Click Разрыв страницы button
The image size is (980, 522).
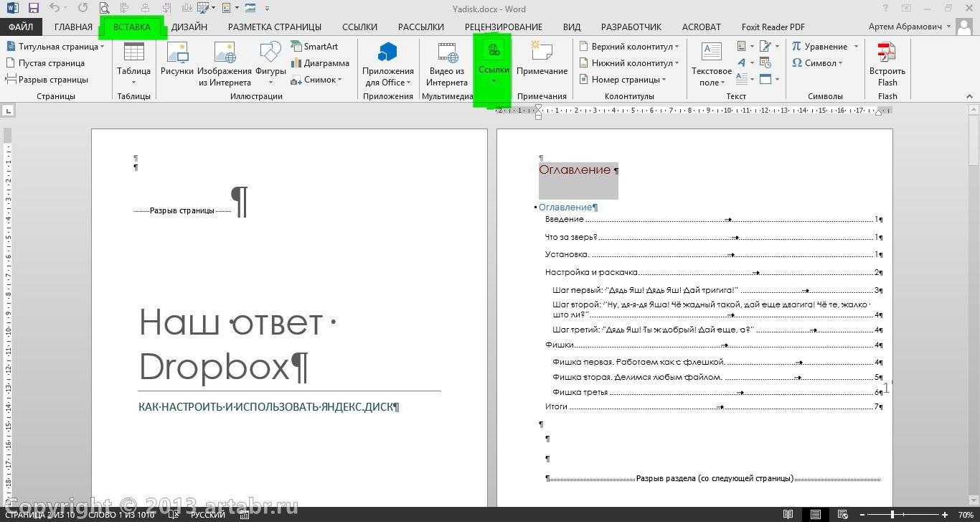pos(47,80)
